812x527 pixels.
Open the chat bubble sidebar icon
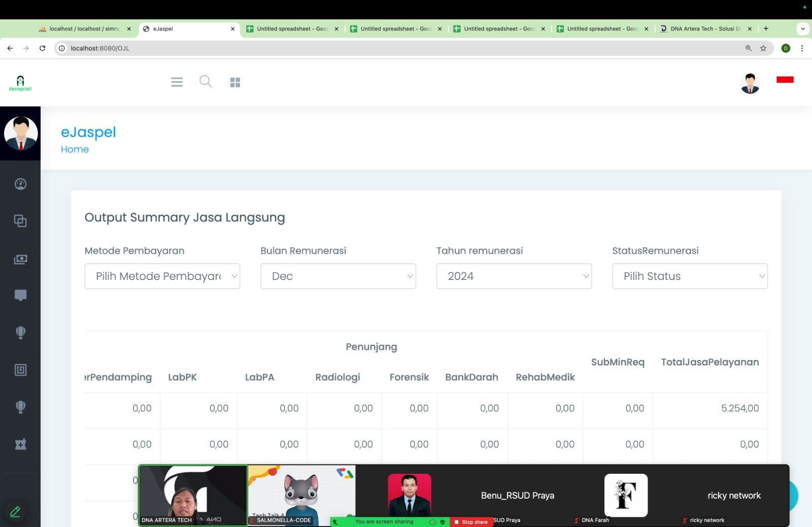point(20,295)
